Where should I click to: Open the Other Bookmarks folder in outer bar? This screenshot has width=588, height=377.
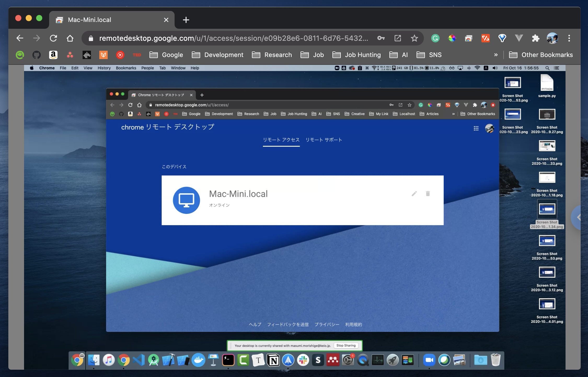[x=541, y=55]
